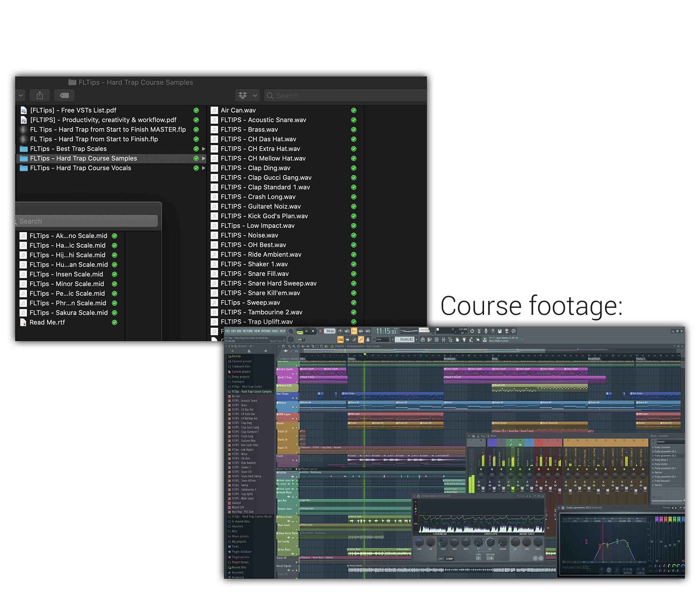
Task: Open the Mixer view icon
Action: [x=443, y=340]
